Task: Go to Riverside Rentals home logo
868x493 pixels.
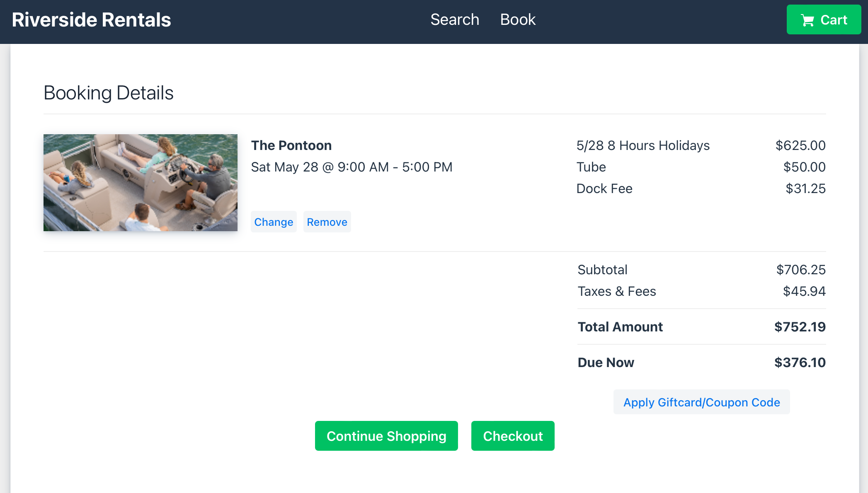Action: (x=91, y=20)
